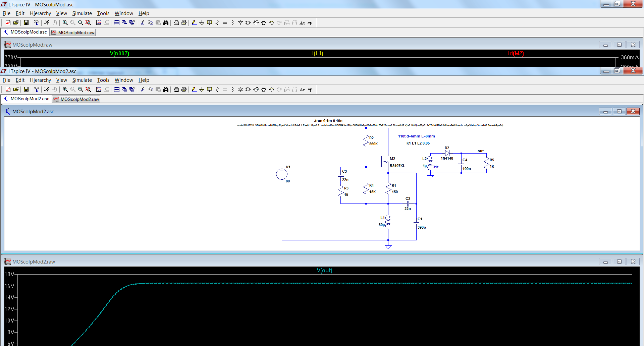Viewport: 644px width, 346px height.
Task: Open Component gate icon in MOScolpMod2 window toolbar
Action: point(248,90)
